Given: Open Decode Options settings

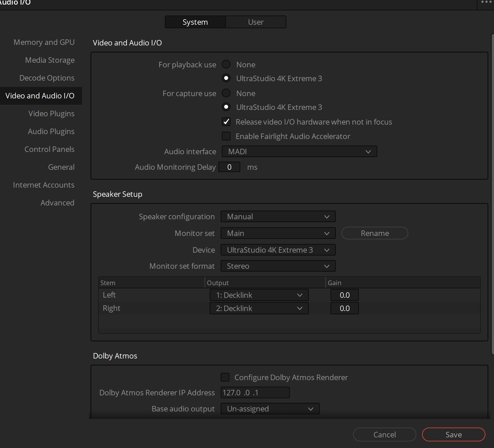Looking at the screenshot, I should [47, 78].
